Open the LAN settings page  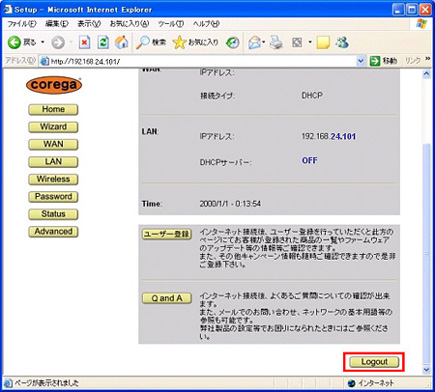tap(53, 162)
